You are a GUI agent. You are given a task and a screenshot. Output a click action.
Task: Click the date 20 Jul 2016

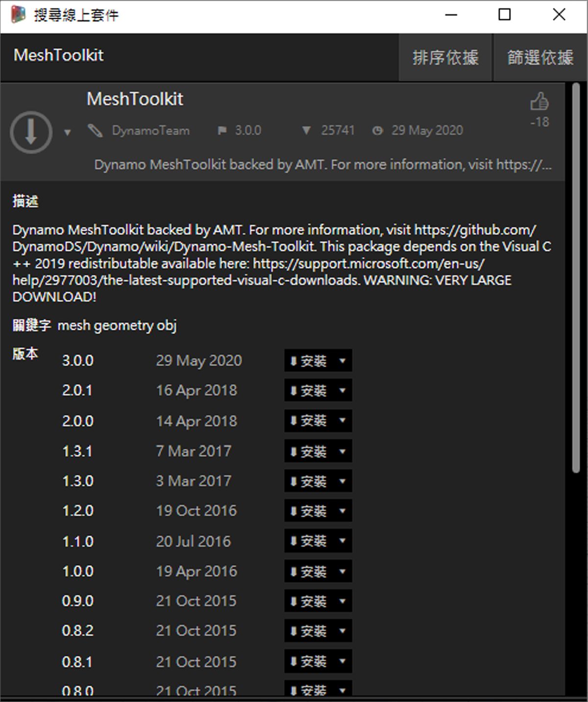pyautogui.click(x=193, y=541)
